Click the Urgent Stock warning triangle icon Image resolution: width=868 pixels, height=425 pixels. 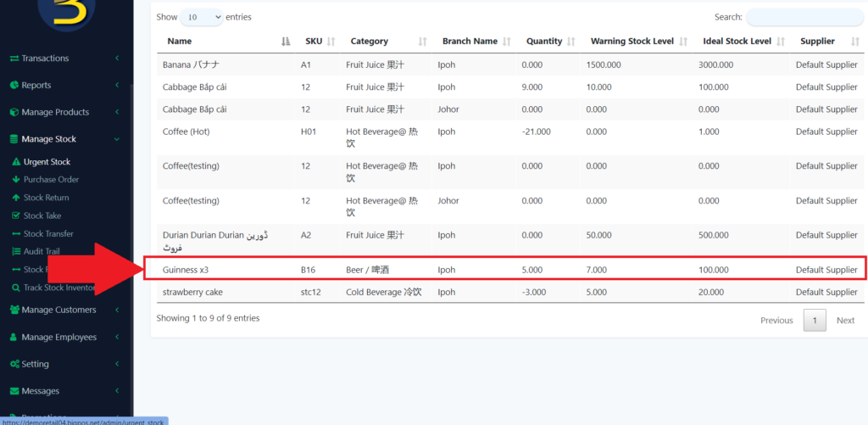click(x=16, y=162)
